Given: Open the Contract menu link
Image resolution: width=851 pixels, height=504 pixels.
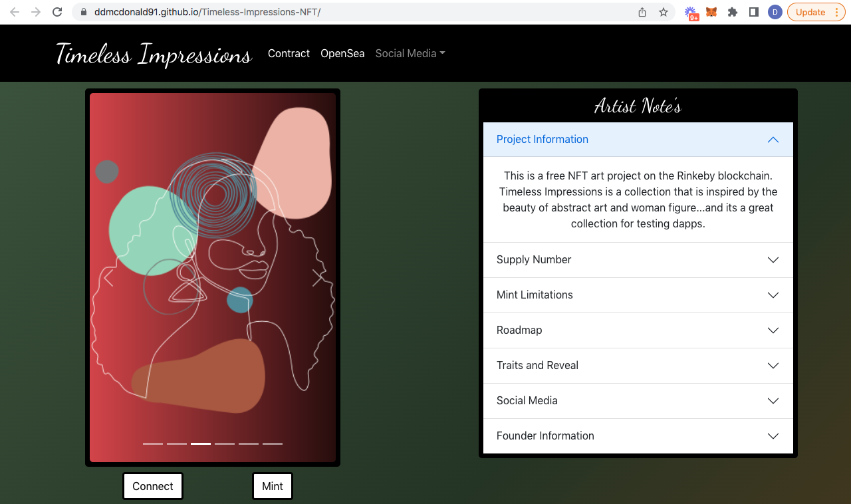Looking at the screenshot, I should (289, 53).
